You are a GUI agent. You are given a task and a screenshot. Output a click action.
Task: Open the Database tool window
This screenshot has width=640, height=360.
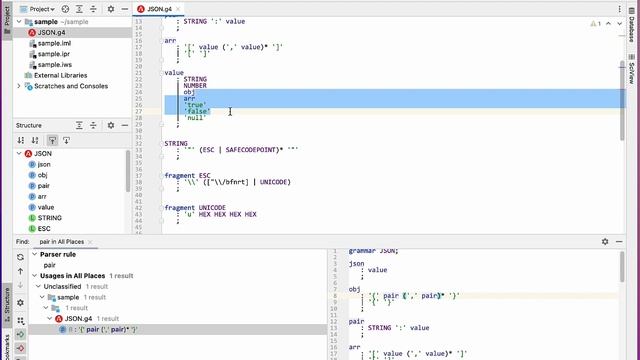pos(631,25)
